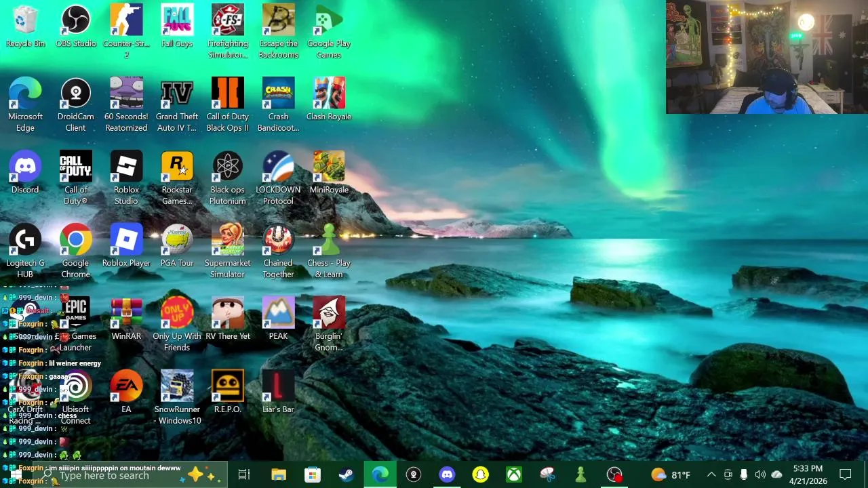Open Steam from the taskbar
This screenshot has width=868, height=488.
click(x=346, y=475)
